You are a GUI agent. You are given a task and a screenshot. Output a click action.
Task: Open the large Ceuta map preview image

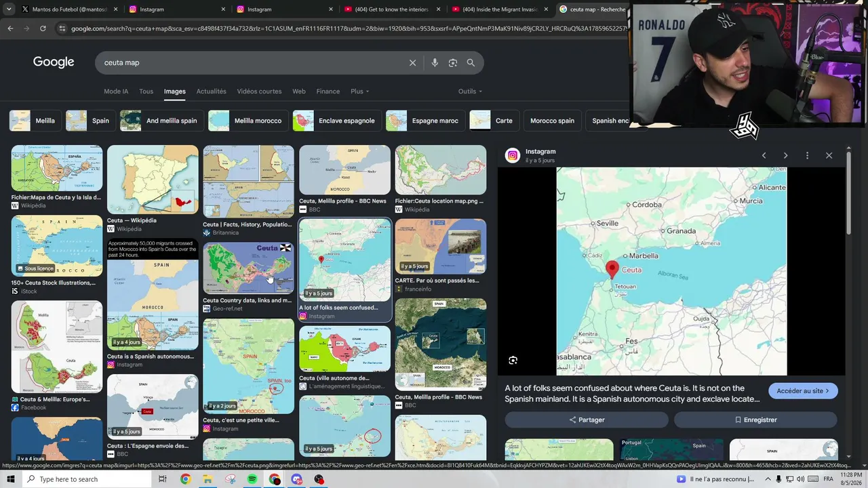point(671,271)
